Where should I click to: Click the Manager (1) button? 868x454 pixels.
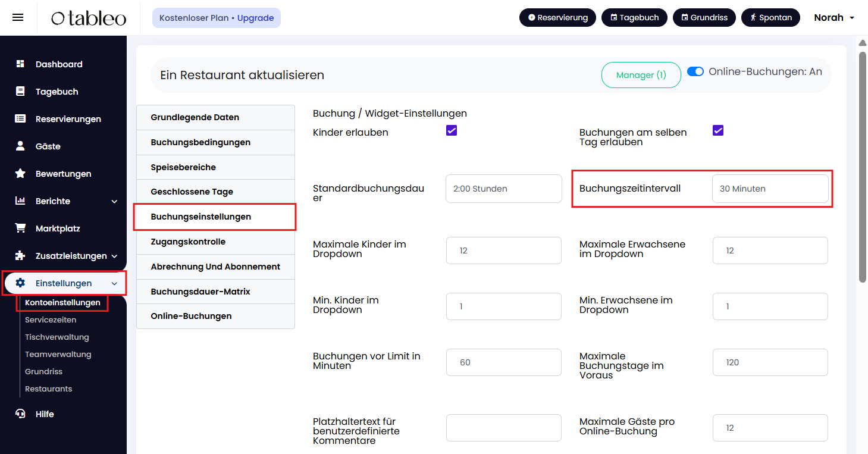pos(641,75)
